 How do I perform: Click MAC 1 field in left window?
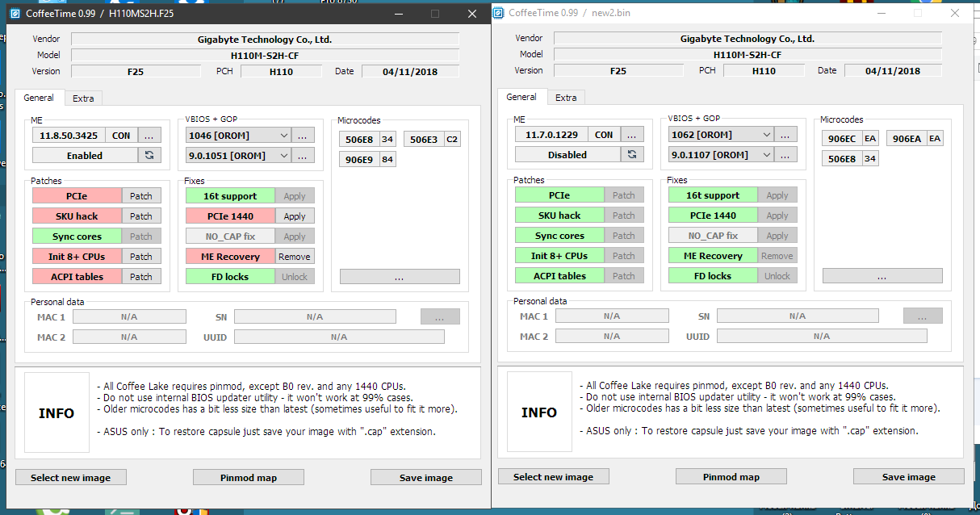tap(129, 316)
